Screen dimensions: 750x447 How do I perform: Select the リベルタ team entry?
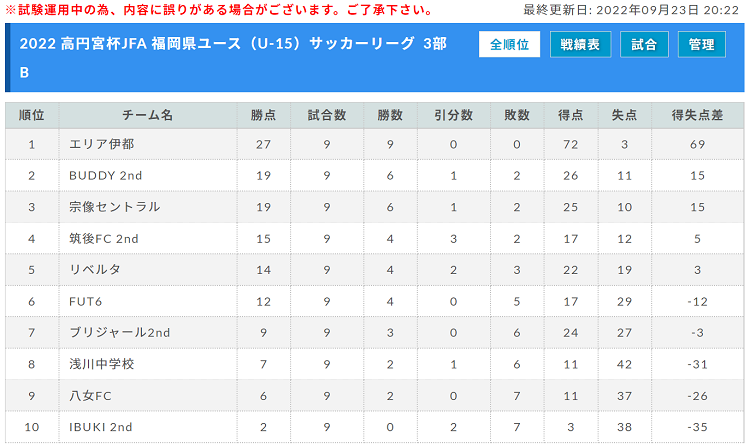[95, 270]
